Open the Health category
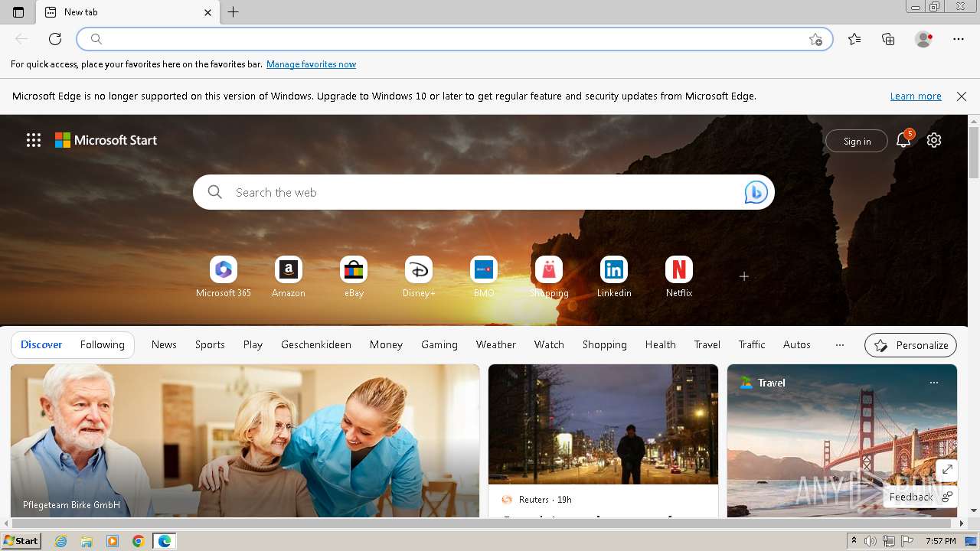The height and width of the screenshot is (551, 980). click(660, 345)
